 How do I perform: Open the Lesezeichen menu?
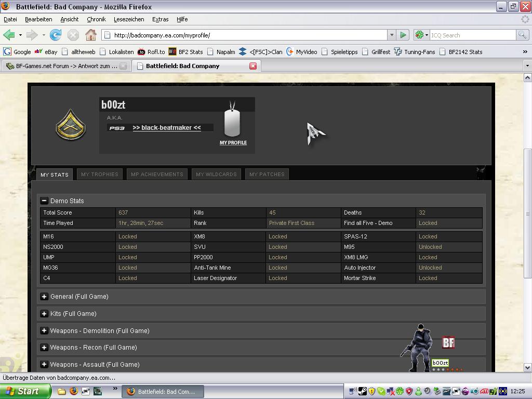coord(129,19)
